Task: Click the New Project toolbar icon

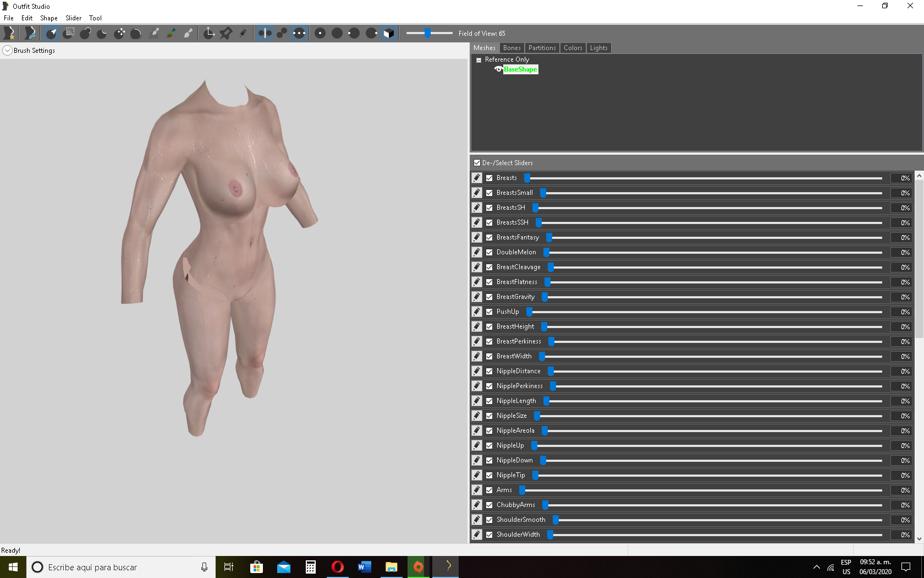Action: 9,33
